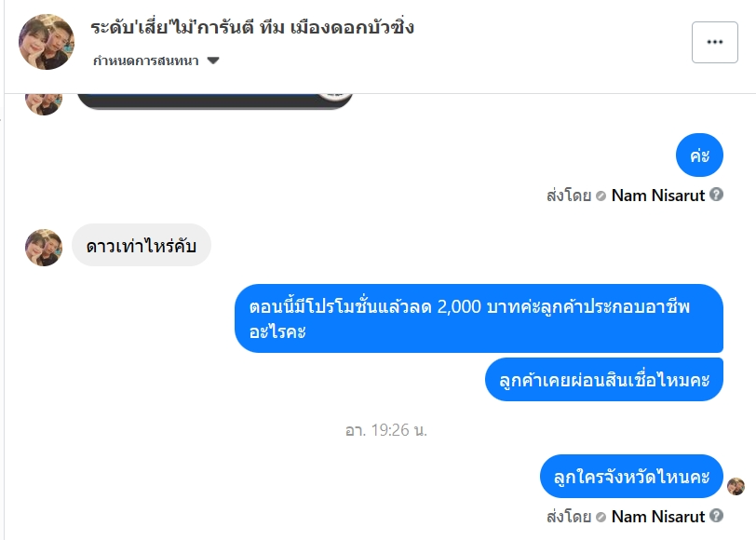Open the conversation title "ระดับ'เสี่ย'ไม่'การันตี ทีม เมืองดอกบัวซิ่ง"
756x540 pixels.
tap(252, 27)
